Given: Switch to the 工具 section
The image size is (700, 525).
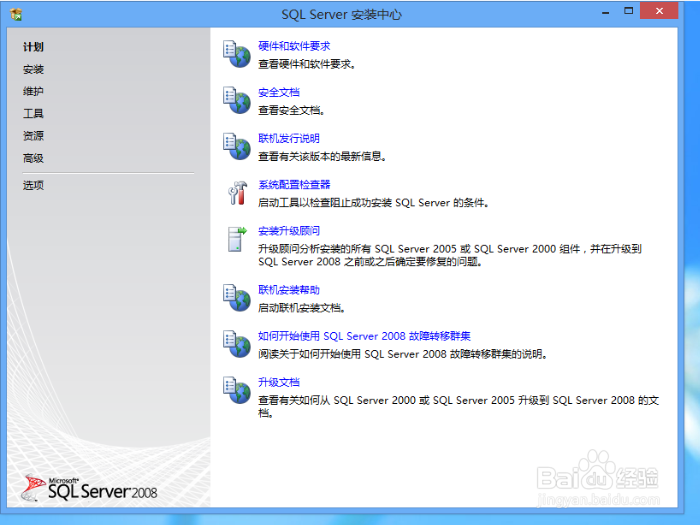Looking at the screenshot, I should tap(33, 113).
